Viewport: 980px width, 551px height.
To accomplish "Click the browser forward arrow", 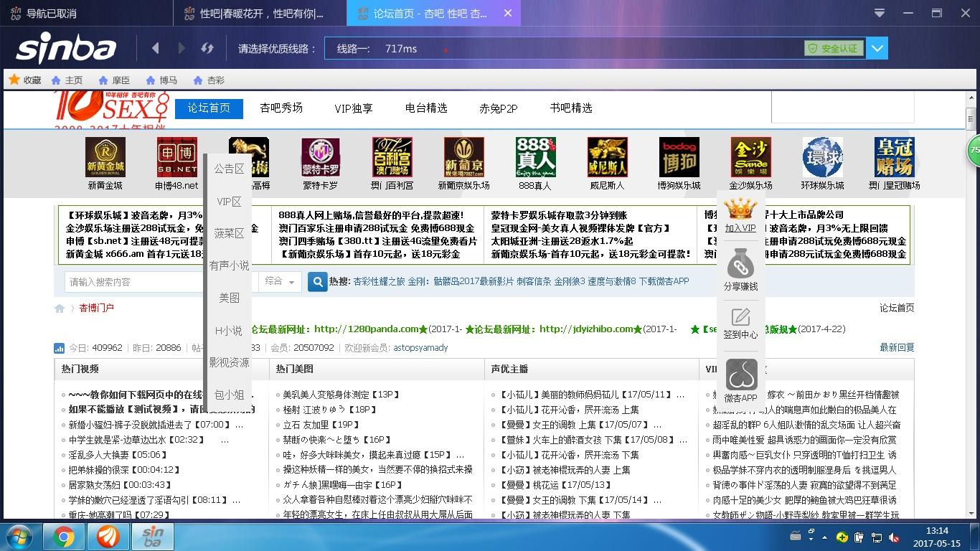I will (x=181, y=48).
